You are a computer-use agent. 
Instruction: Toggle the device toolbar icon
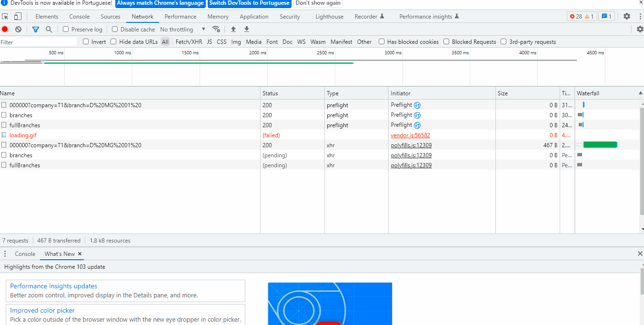pos(17,17)
